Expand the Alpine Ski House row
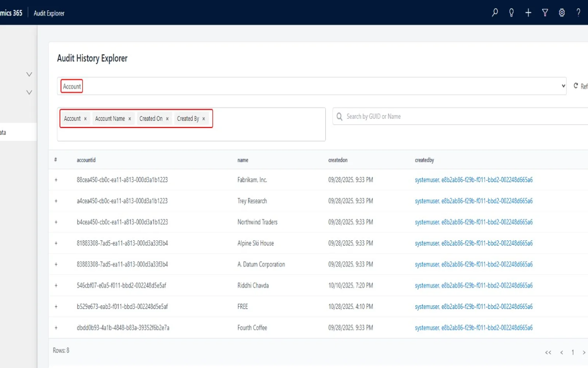This screenshot has width=588, height=368. pyautogui.click(x=56, y=243)
